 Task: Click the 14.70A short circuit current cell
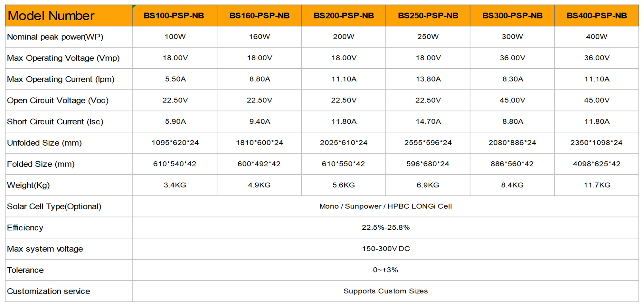pyautogui.click(x=428, y=122)
